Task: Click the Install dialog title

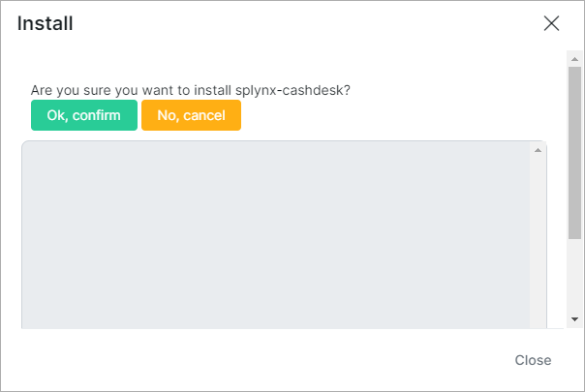Action: tap(46, 23)
